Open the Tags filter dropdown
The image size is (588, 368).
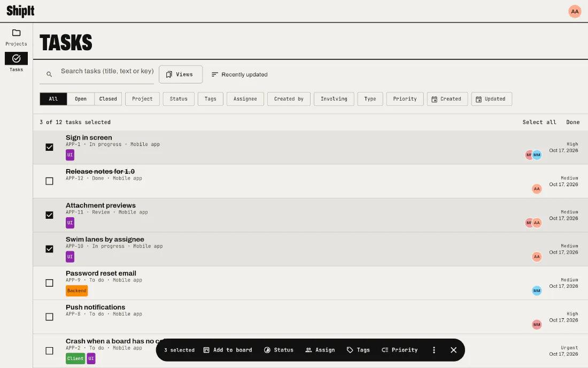(211, 99)
